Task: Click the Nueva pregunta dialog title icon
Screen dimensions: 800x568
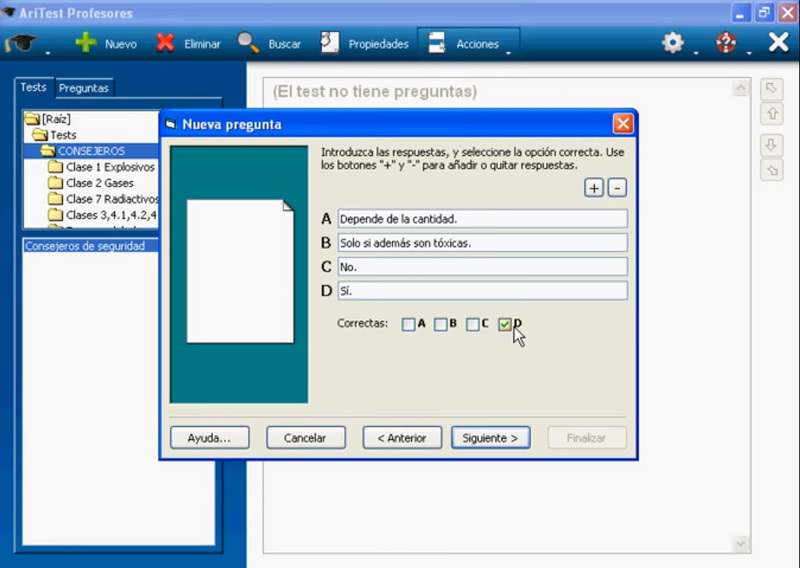Action: click(x=171, y=124)
